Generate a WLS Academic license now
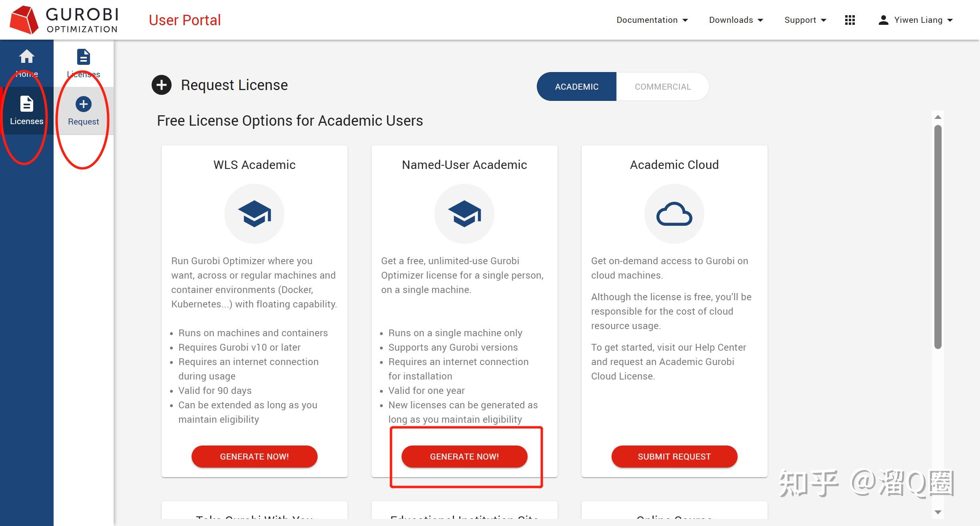980x526 pixels. (x=254, y=456)
